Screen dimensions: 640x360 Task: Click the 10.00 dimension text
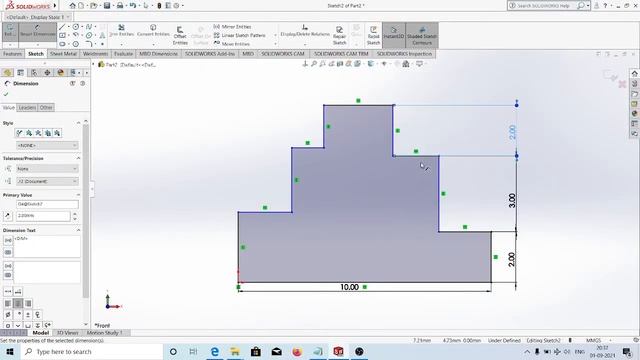click(x=349, y=287)
